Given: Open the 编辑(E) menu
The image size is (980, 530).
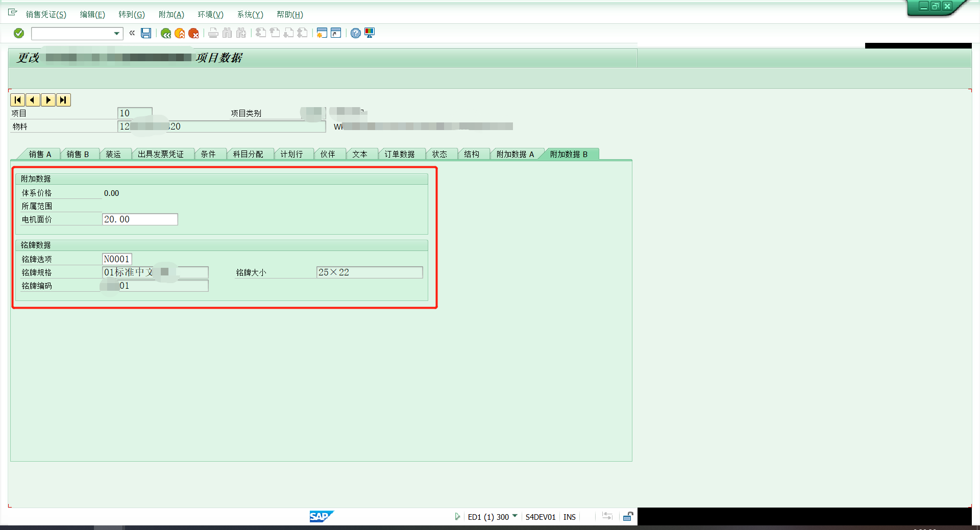Looking at the screenshot, I should 92,14.
